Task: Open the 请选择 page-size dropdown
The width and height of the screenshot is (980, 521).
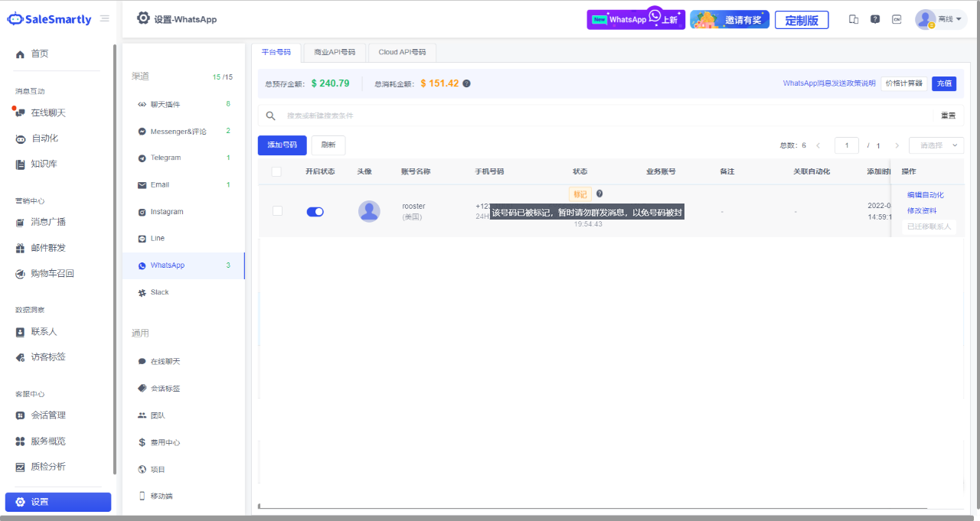Action: coord(936,145)
